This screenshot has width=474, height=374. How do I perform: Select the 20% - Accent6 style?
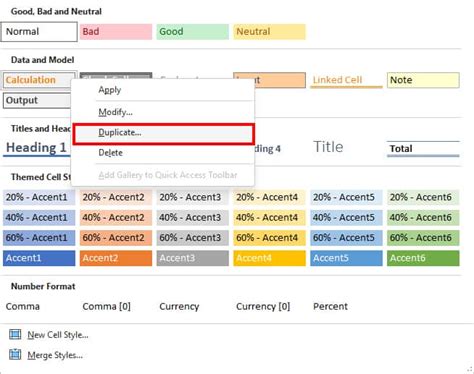click(x=423, y=197)
